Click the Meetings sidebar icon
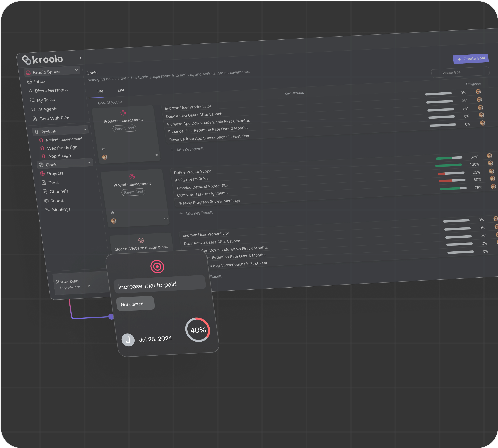 click(x=48, y=210)
